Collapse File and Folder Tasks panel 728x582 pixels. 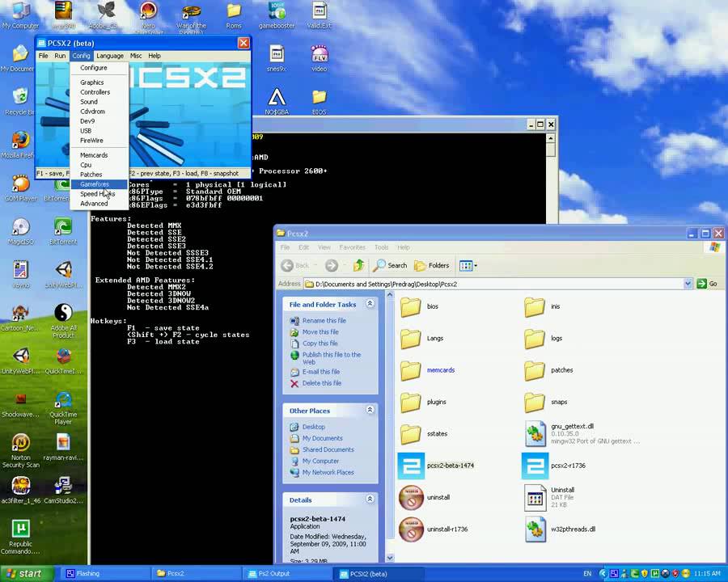(x=370, y=304)
